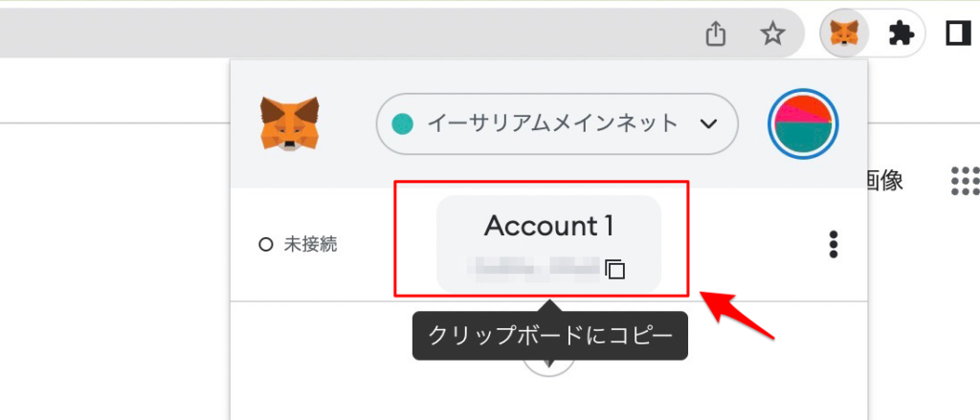
Task: Bookmark this page with the star icon
Action: [x=773, y=33]
